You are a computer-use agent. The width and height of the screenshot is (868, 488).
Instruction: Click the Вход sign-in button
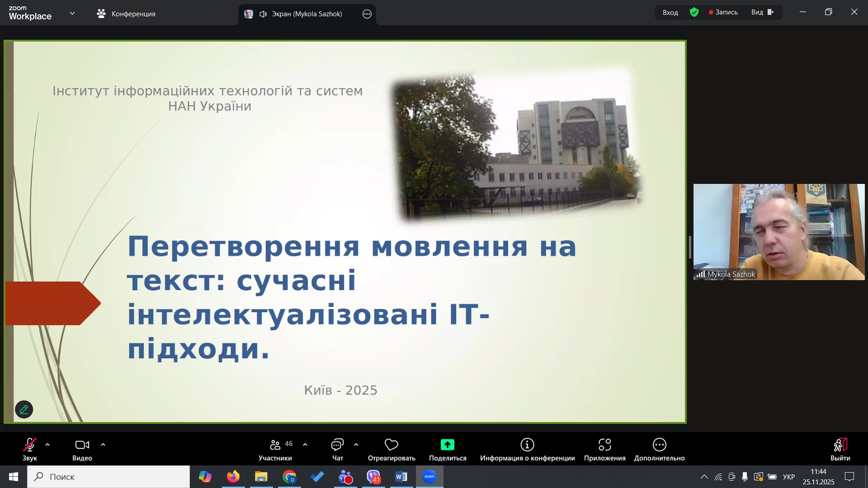[x=670, y=13]
